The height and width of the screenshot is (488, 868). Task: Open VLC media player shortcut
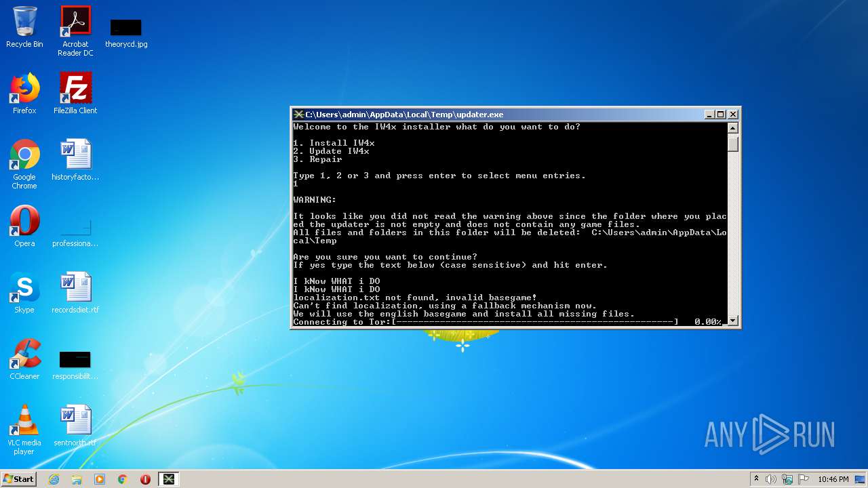pos(24,430)
